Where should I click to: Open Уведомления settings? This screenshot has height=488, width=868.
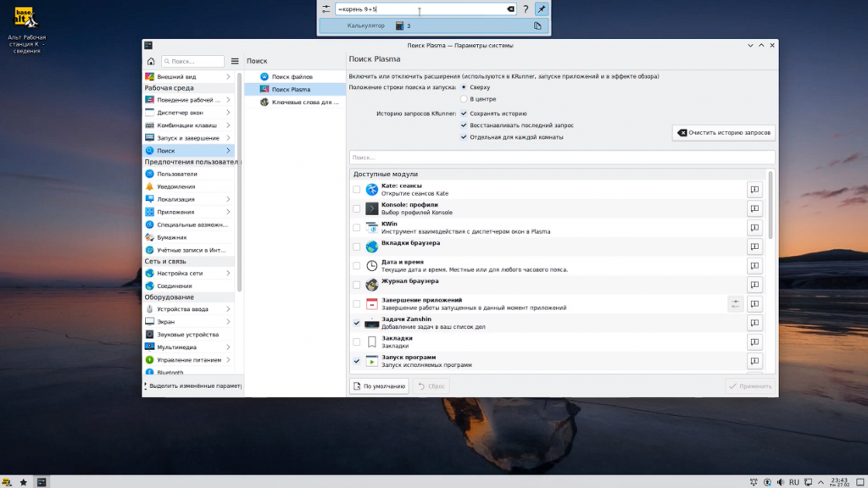[x=189, y=186]
